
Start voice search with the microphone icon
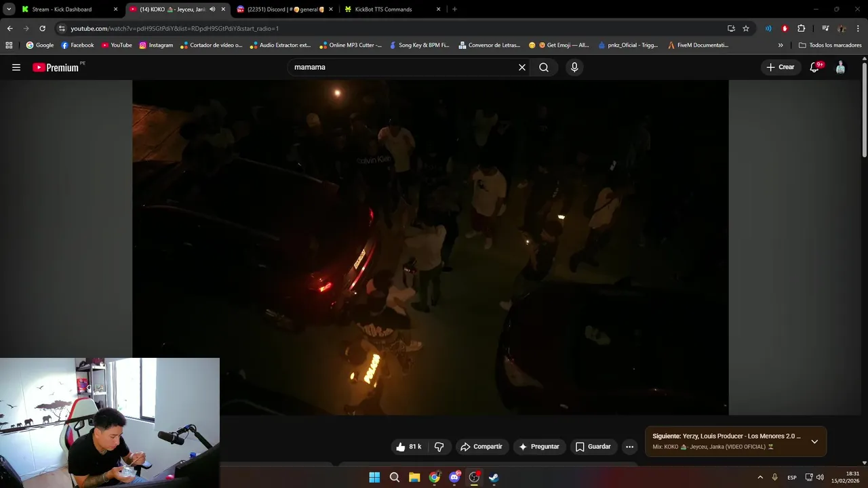tap(574, 67)
